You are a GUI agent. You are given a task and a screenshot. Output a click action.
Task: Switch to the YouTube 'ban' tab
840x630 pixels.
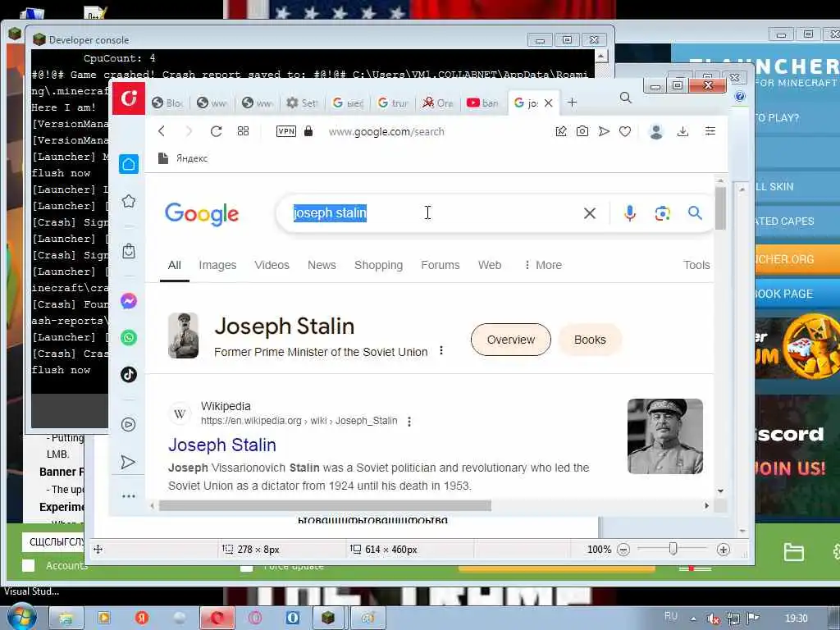click(x=482, y=103)
